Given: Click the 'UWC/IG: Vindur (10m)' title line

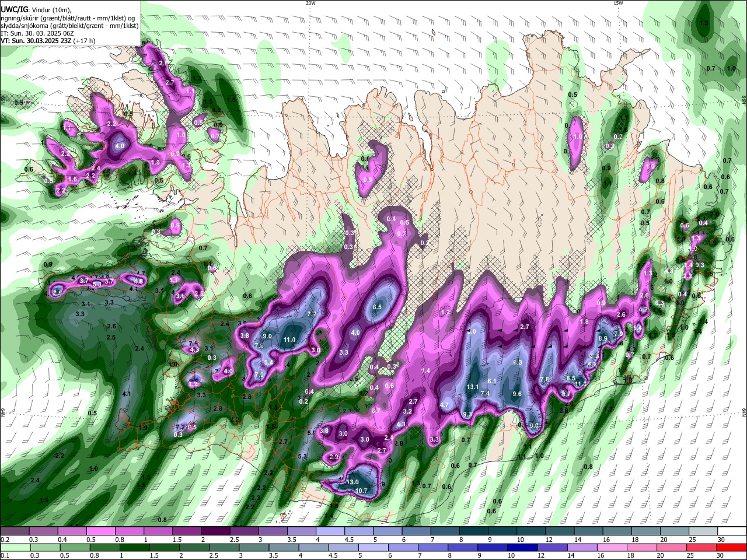Looking at the screenshot, I should pyautogui.click(x=36, y=10).
